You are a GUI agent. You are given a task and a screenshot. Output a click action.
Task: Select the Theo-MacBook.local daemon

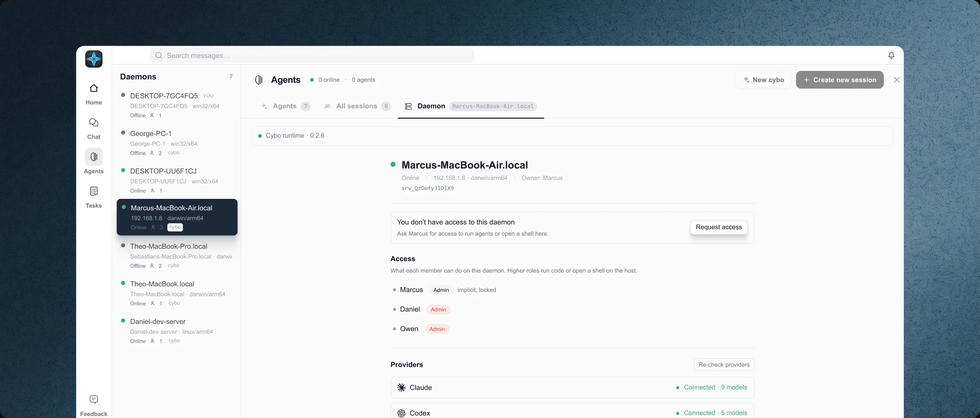tap(177, 293)
